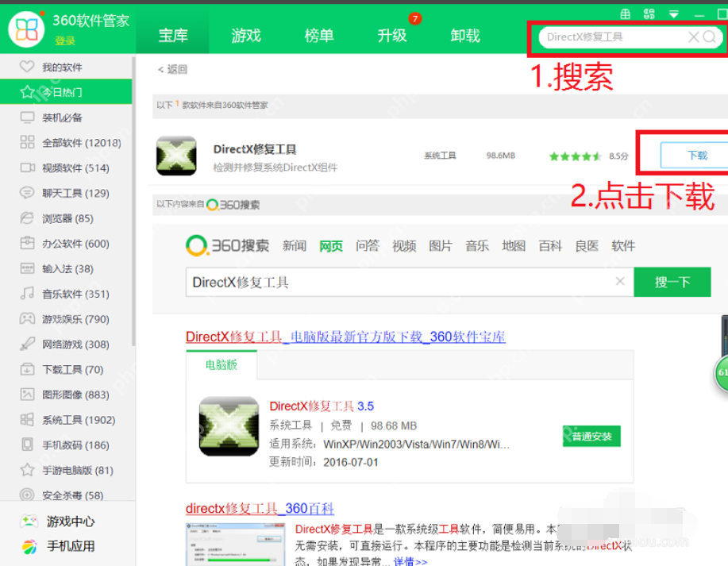Select the 地图 search tab

click(514, 245)
